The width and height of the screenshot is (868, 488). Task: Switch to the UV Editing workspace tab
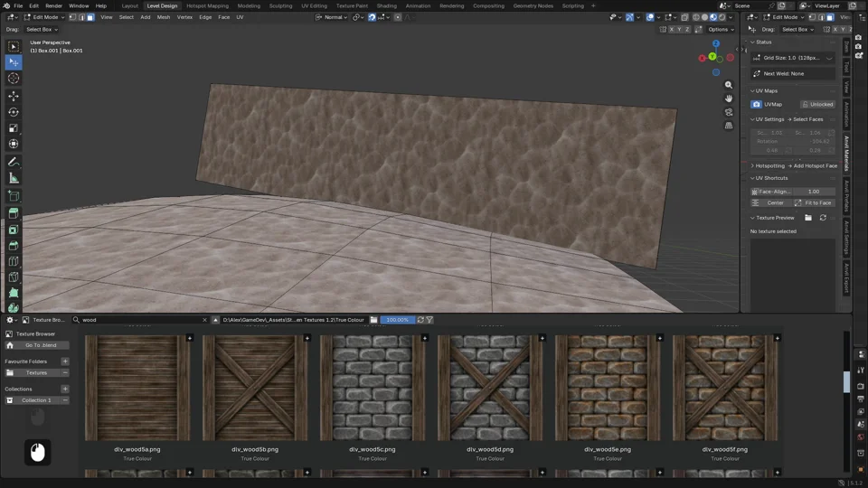[314, 5]
